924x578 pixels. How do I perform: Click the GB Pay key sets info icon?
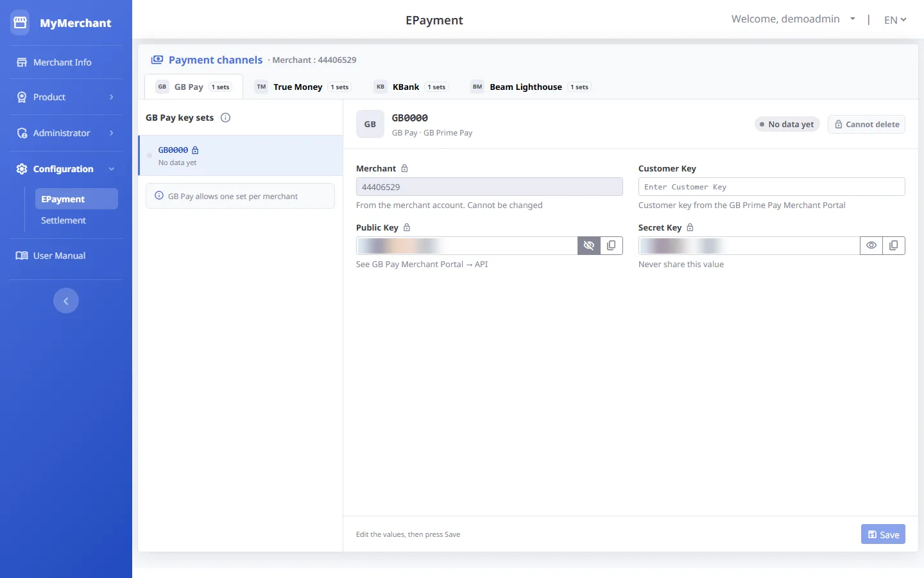click(x=225, y=118)
